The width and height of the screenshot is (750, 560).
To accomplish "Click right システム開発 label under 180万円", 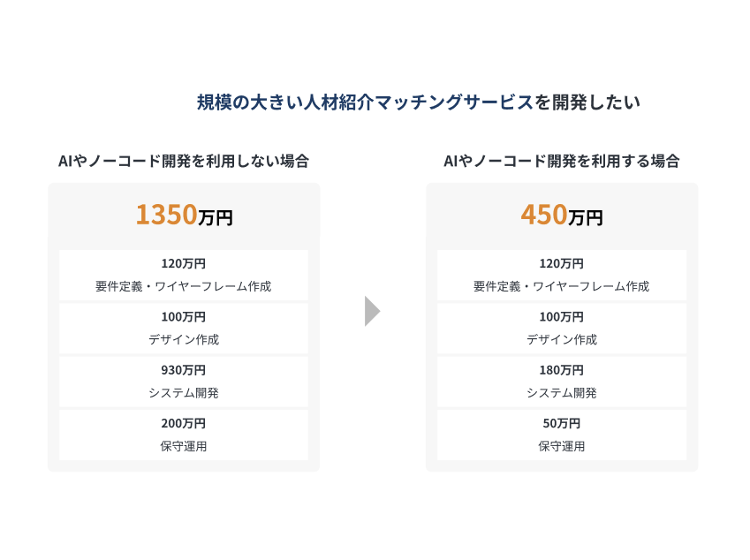I will click(561, 393).
